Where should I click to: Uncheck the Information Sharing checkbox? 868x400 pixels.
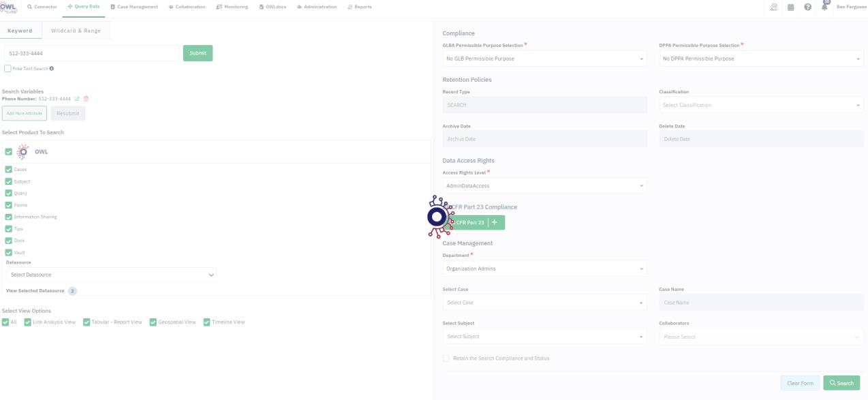click(9, 217)
